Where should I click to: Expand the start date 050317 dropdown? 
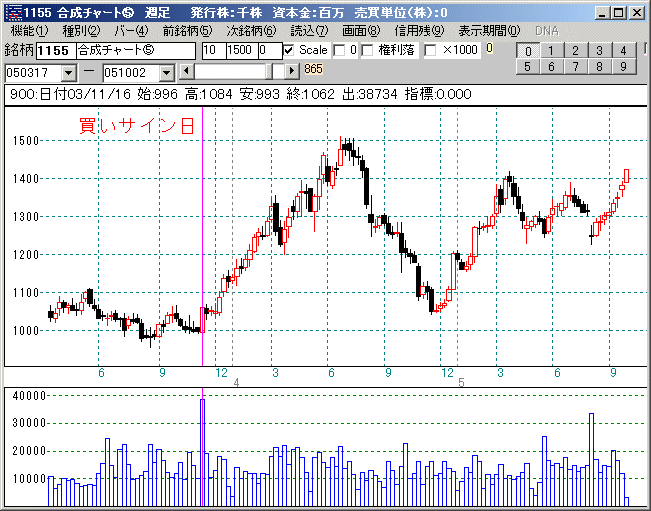click(68, 73)
